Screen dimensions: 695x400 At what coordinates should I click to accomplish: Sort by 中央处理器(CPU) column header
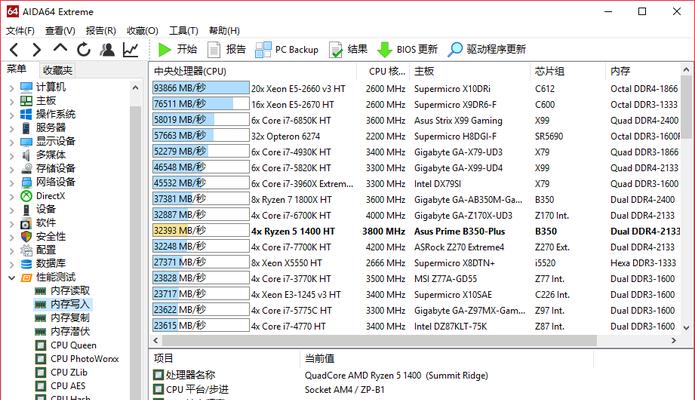coord(253,71)
